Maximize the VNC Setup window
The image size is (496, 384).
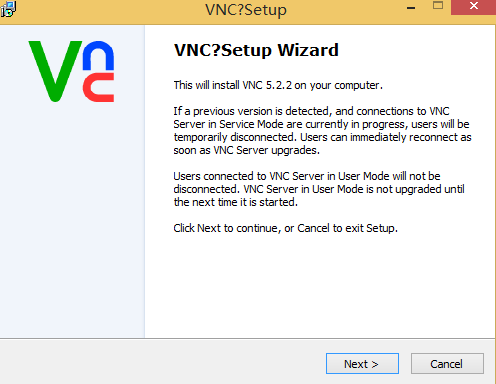click(x=438, y=6)
